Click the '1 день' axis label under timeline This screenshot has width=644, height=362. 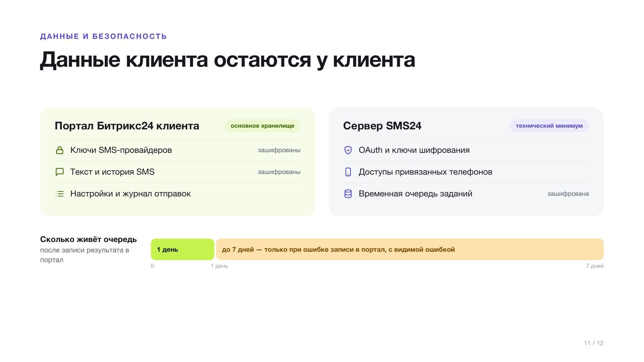point(219,266)
